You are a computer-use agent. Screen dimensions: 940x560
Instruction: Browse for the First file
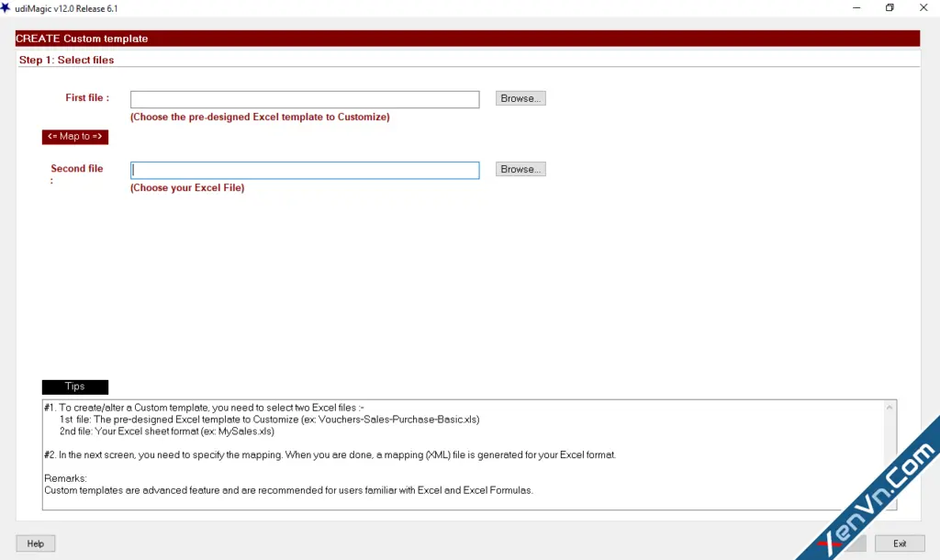coord(520,98)
